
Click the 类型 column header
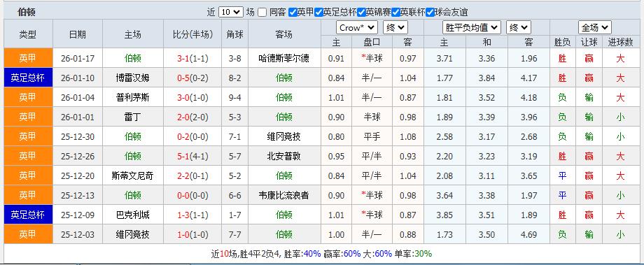(x=28, y=35)
